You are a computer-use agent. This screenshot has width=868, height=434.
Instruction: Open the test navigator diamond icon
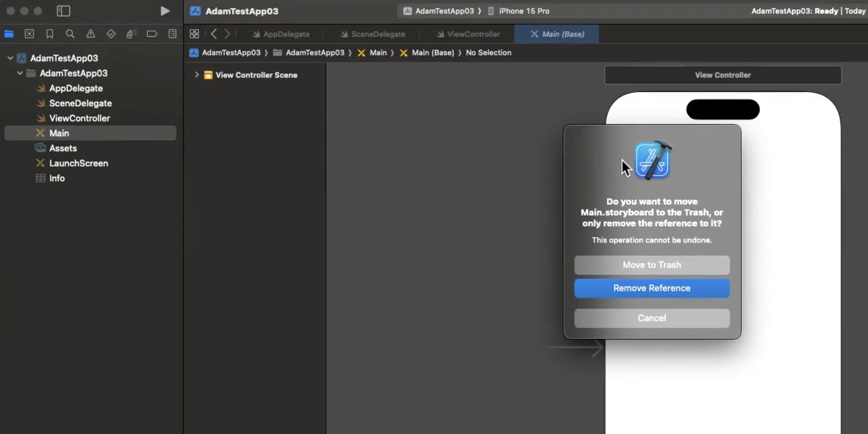tap(111, 34)
